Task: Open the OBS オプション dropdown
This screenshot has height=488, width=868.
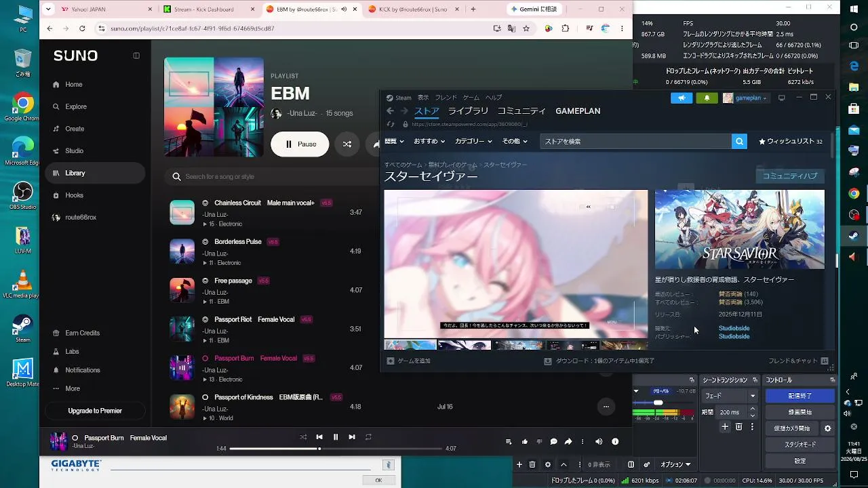Action: pos(675,465)
